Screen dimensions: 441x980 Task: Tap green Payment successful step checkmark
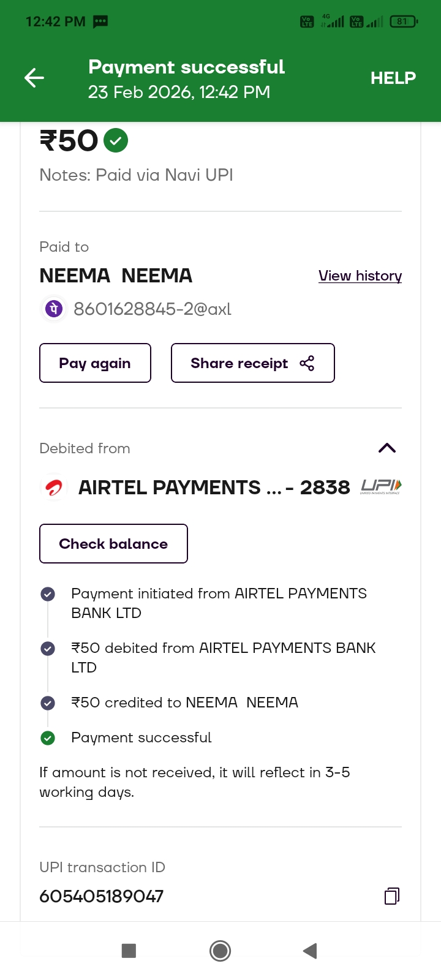tap(48, 738)
